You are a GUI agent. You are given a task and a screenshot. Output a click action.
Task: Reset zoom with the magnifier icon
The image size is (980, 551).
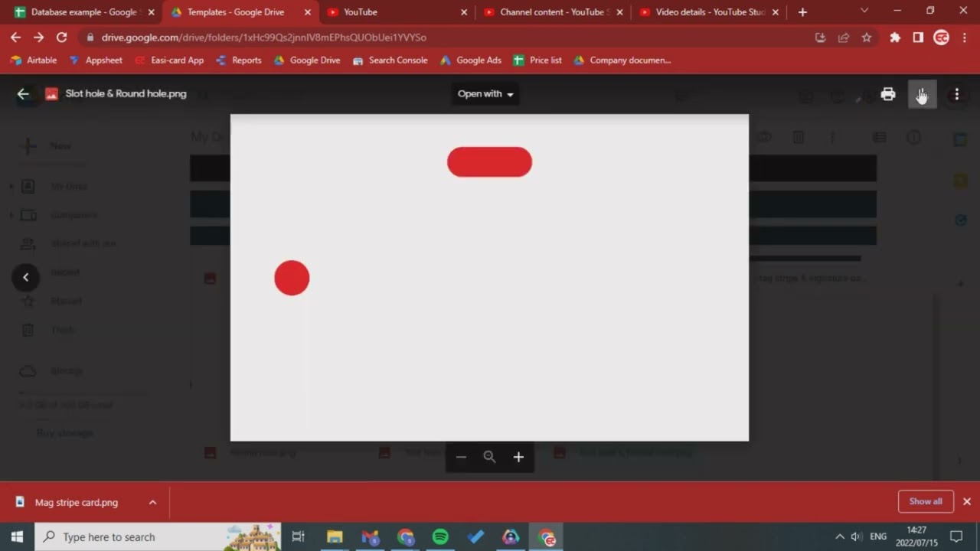[489, 457]
